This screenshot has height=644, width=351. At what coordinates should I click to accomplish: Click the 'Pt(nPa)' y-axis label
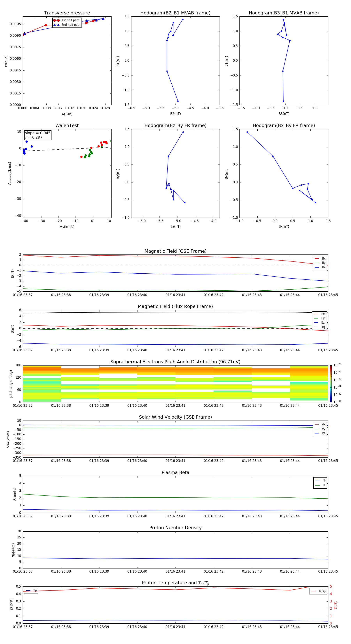coord(6,61)
